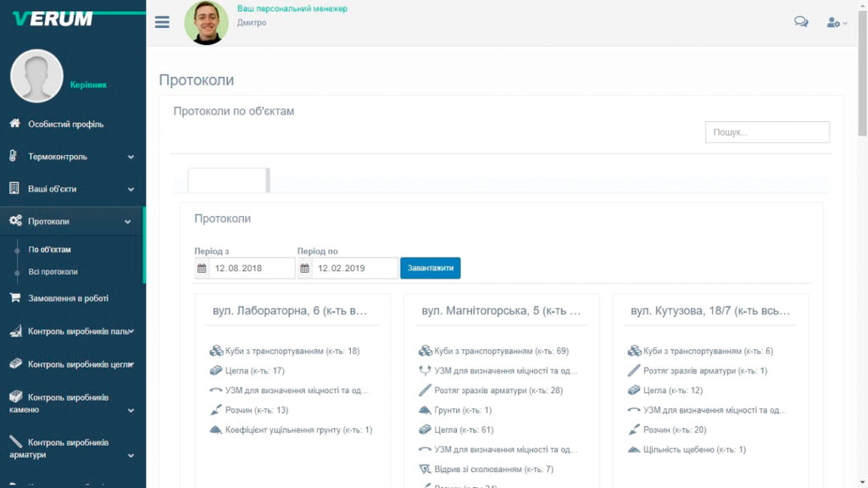Open Куби з транспортуванням (к-ть: 6)
Viewport: 868px width, 488px height.
(708, 351)
